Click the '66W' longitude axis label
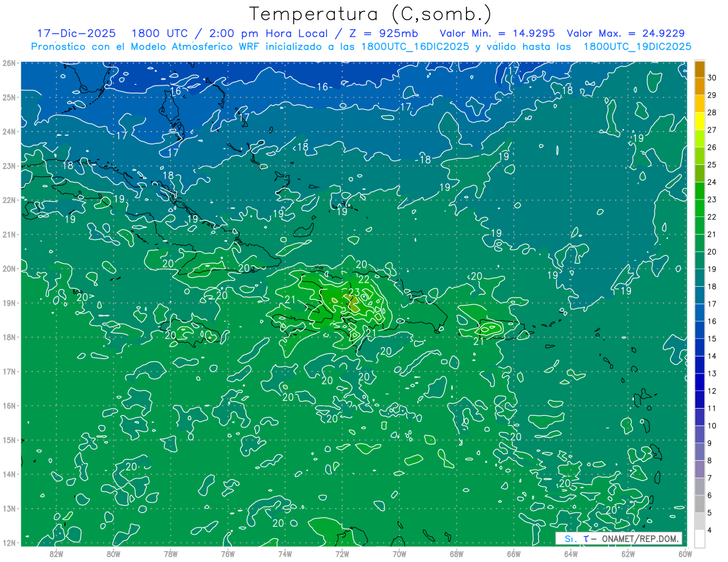728x562 pixels. coord(513,553)
